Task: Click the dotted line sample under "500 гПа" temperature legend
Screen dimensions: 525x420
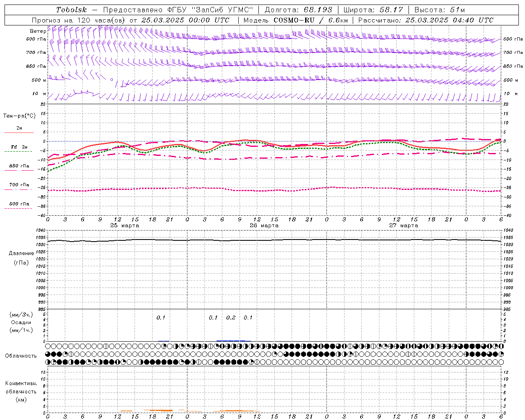Action: pyautogui.click(x=18, y=208)
